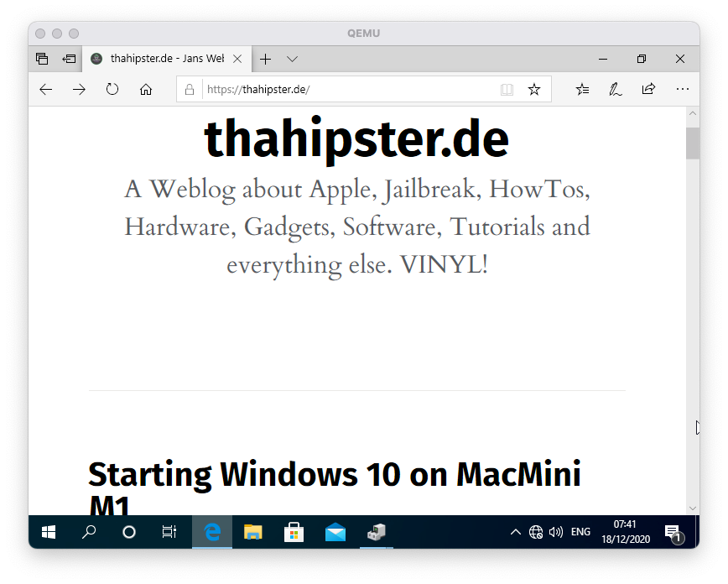This screenshot has width=728, height=584.
Task: Refresh the current page
Action: pos(112,89)
